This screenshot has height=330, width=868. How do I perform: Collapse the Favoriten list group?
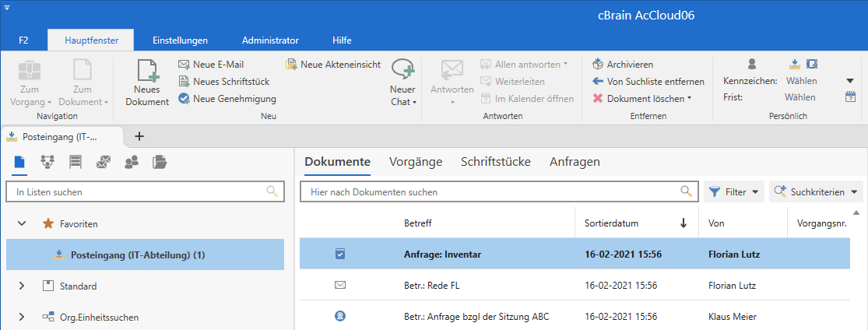22,224
